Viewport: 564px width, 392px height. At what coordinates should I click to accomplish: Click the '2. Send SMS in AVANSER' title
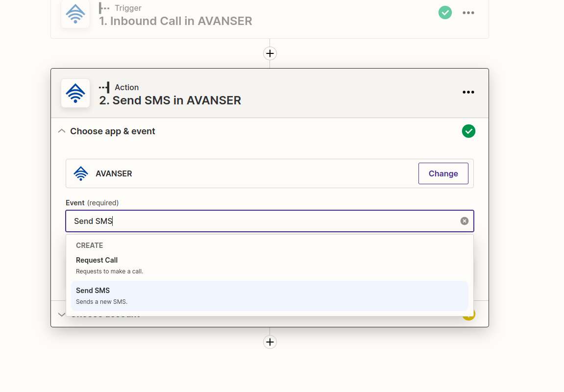[x=170, y=101]
